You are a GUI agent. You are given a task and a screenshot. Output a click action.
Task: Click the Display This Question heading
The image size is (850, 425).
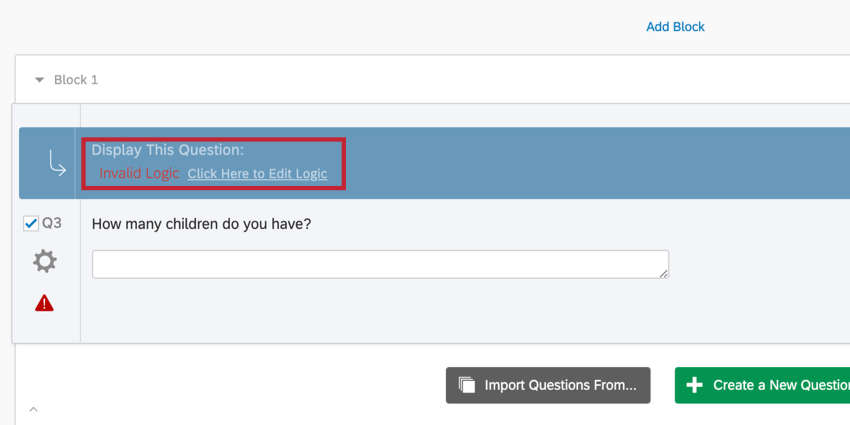click(167, 150)
